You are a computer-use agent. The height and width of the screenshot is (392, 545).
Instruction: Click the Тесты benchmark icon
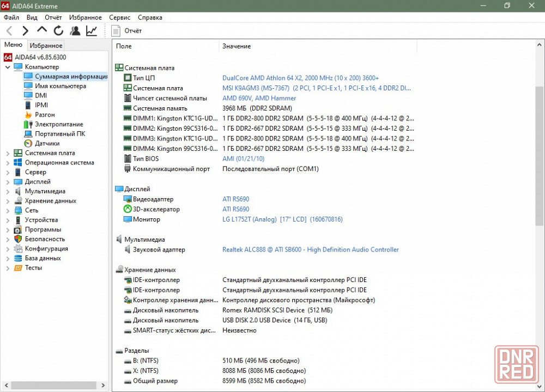click(x=18, y=268)
